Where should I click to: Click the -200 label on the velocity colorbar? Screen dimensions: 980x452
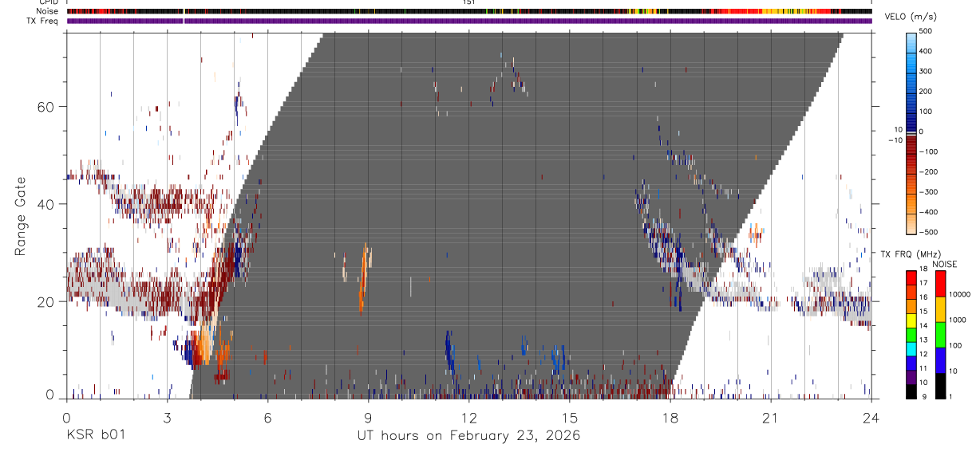tap(929, 171)
